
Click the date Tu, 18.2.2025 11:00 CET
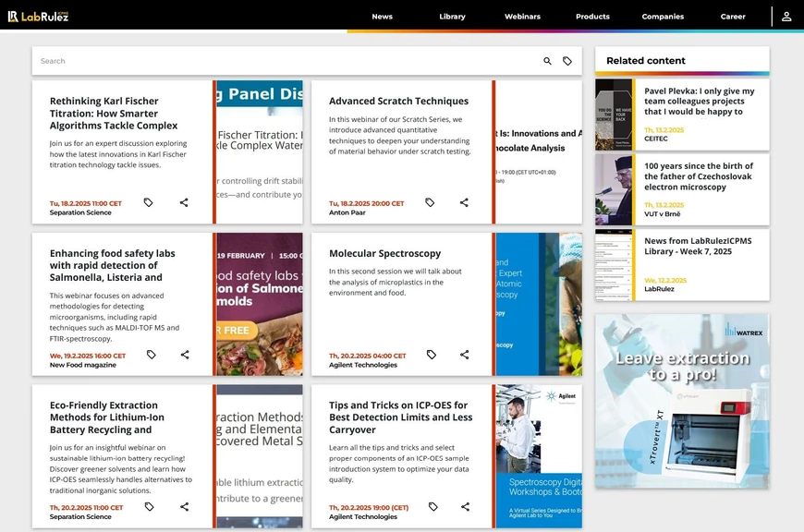coord(86,203)
